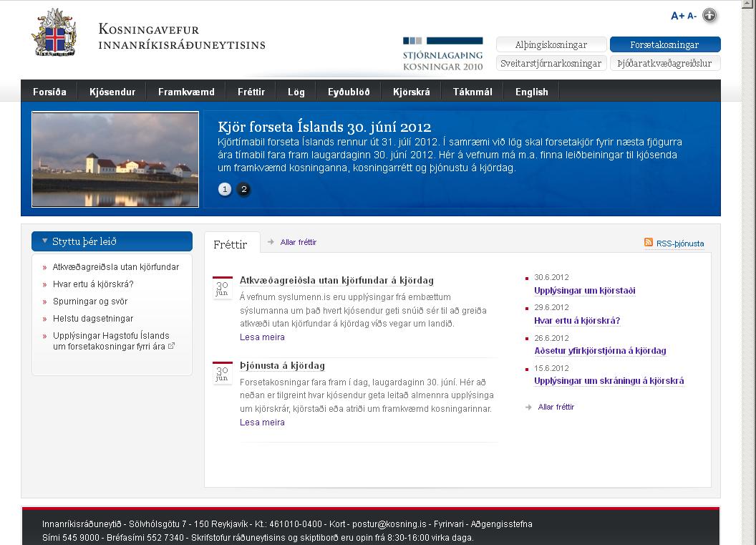Open the Kjósendur menu item
Viewport: 756px width, 545px height.
112,92
